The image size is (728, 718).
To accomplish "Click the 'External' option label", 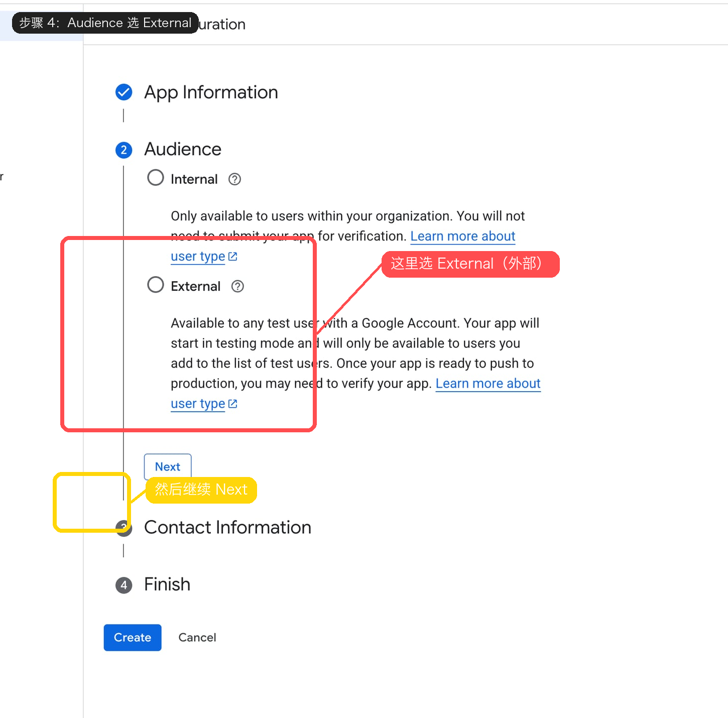I will [x=195, y=286].
